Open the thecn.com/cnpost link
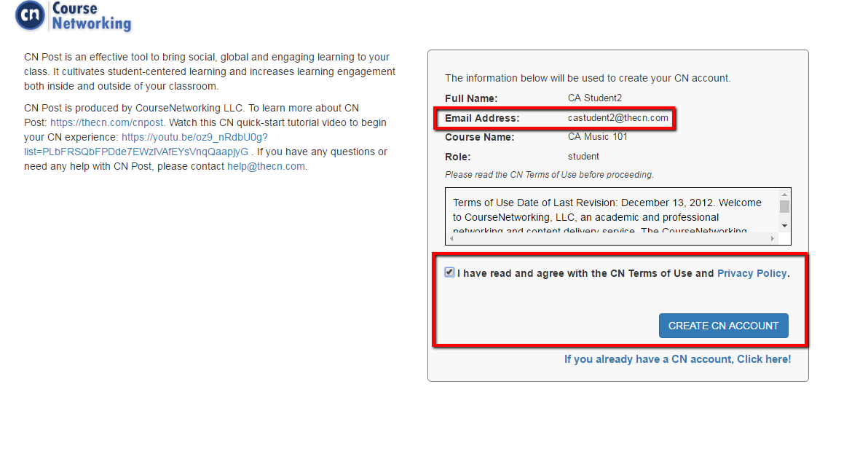868x459 pixels. click(x=107, y=122)
